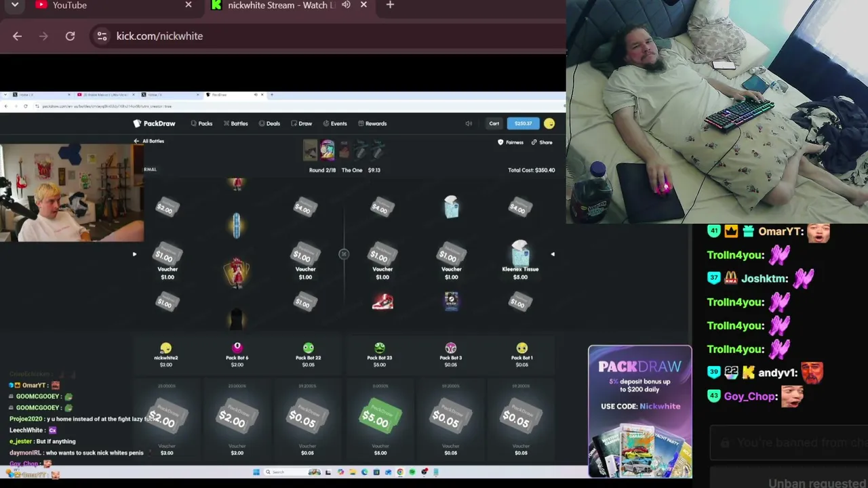The width and height of the screenshot is (868, 488).
Task: Click the Total Cost: $350.40 text
Action: click(x=531, y=170)
